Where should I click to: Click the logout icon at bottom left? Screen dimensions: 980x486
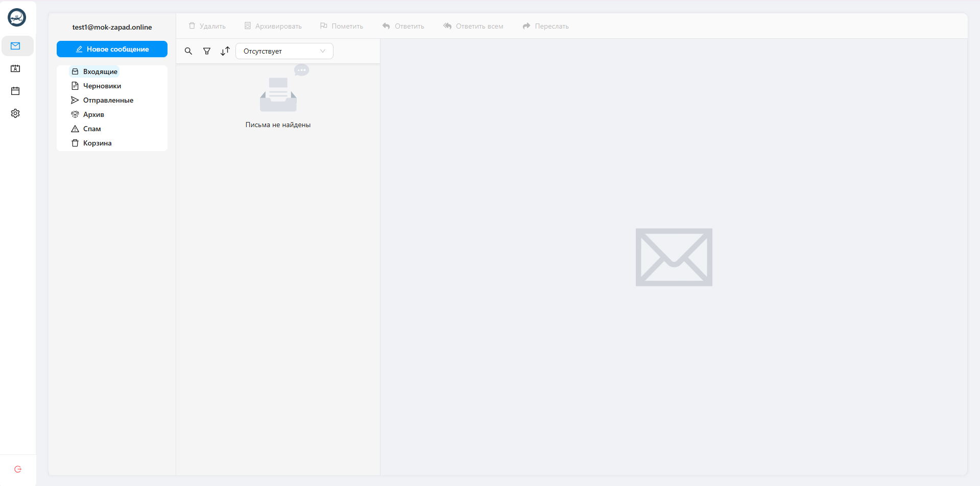point(18,469)
